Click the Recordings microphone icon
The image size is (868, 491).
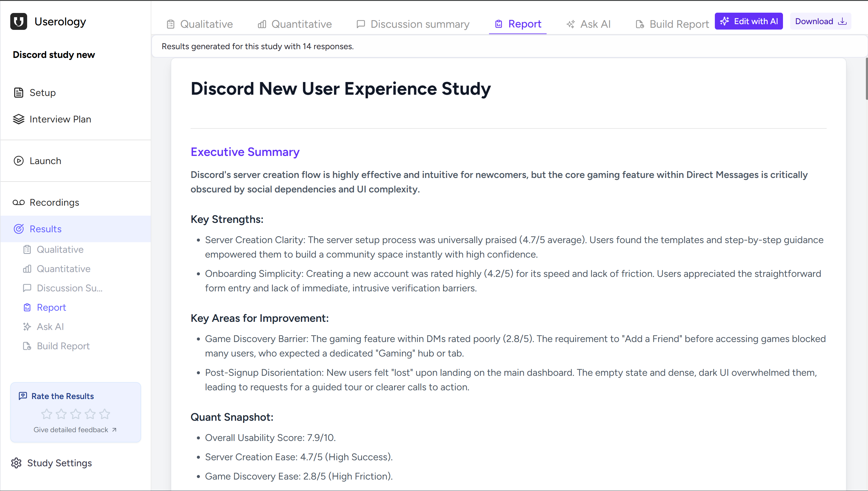18,202
